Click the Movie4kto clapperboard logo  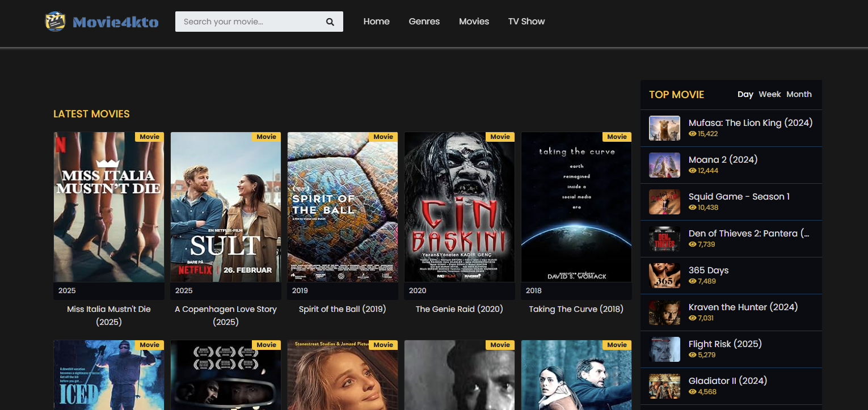pyautogui.click(x=55, y=22)
